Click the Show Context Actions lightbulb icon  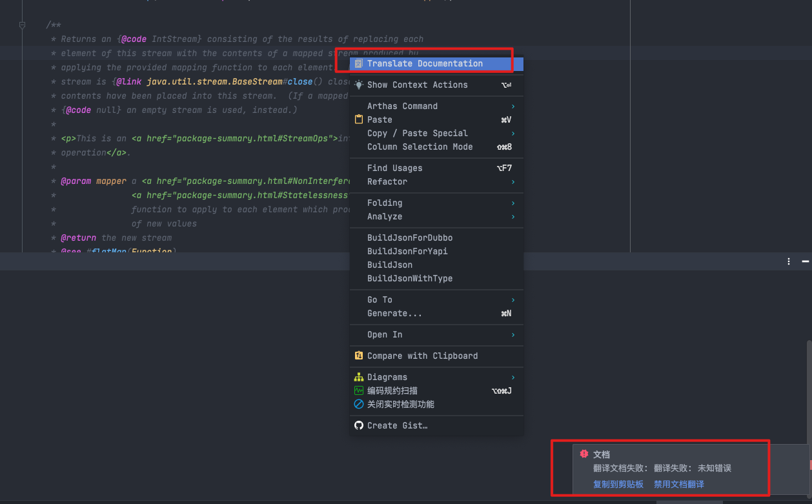(x=359, y=85)
